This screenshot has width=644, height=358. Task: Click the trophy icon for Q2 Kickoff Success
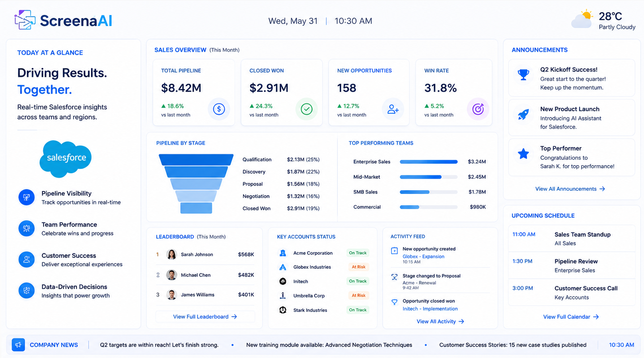tap(523, 74)
